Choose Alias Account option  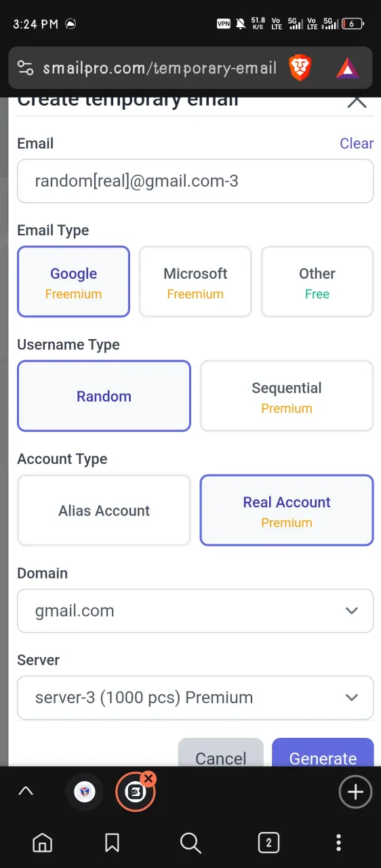104,511
